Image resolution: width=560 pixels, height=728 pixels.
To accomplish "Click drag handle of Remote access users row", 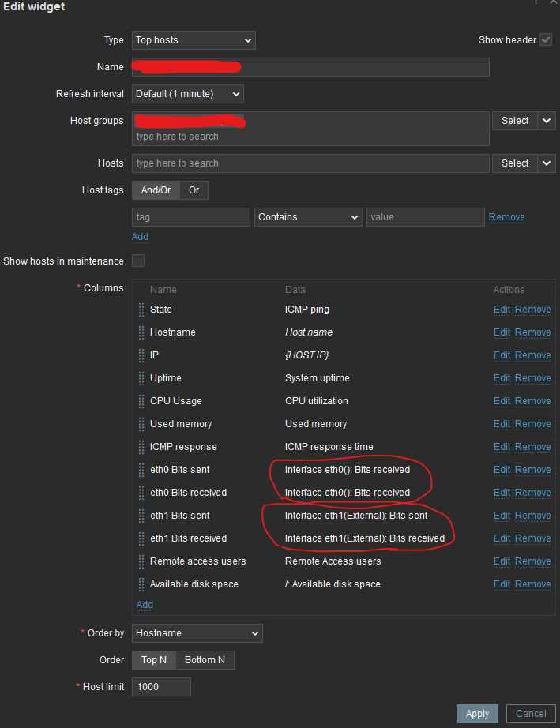I will pos(141,561).
